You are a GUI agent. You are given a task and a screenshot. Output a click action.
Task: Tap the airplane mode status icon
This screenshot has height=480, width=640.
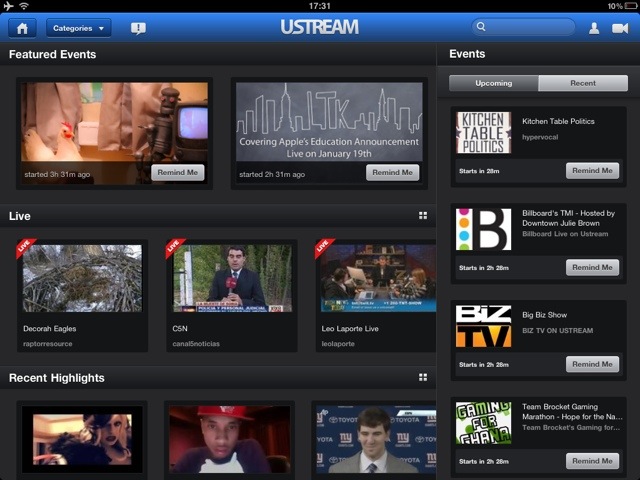point(8,6)
